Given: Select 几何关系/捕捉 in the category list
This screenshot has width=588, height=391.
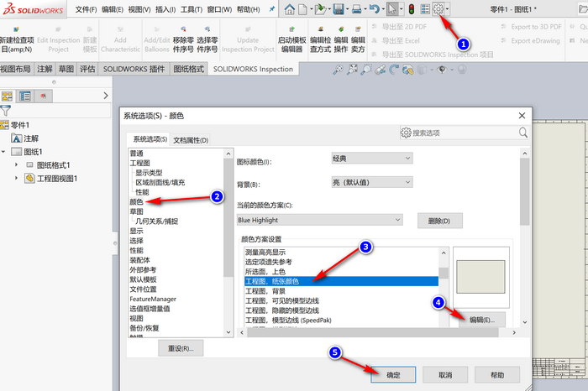Looking at the screenshot, I should point(157,222).
